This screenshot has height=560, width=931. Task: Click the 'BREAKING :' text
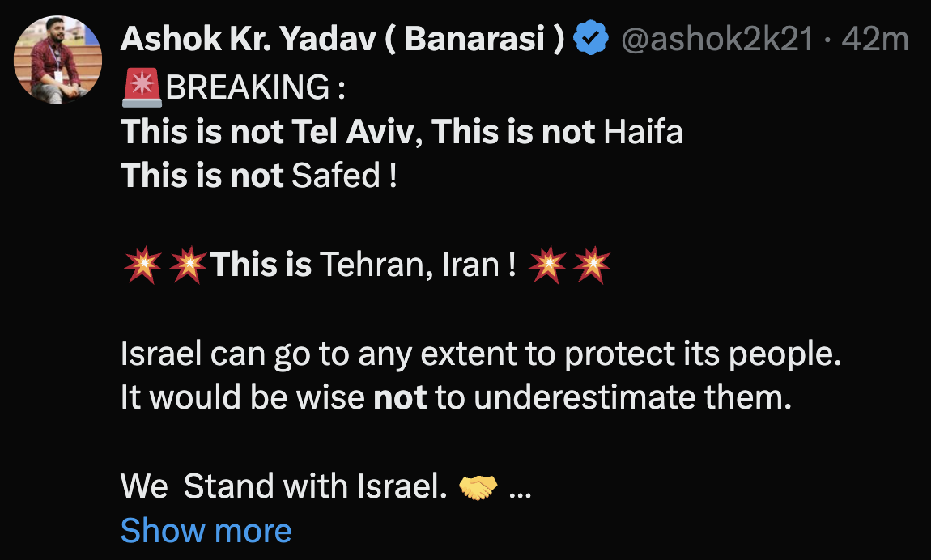click(x=255, y=87)
